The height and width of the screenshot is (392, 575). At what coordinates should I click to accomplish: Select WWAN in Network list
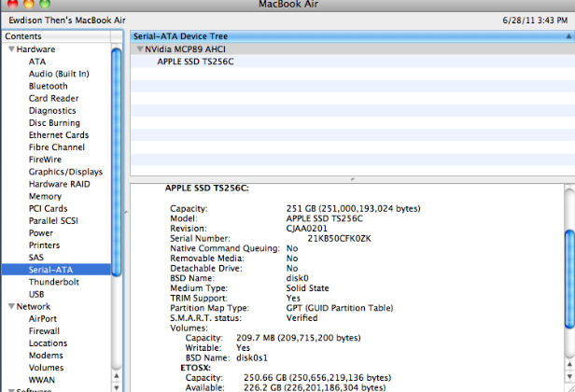pos(41,380)
